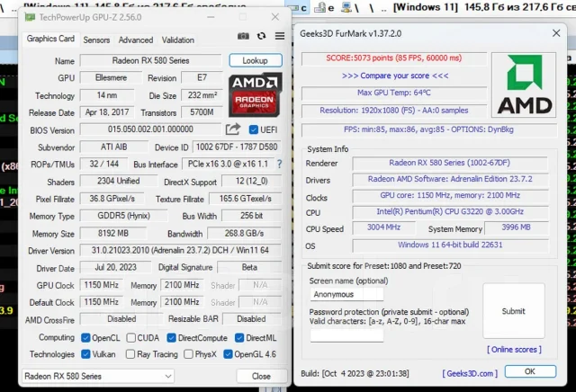Click the Compare your score link
Viewport: 576px width, 392px height.
[x=394, y=76]
